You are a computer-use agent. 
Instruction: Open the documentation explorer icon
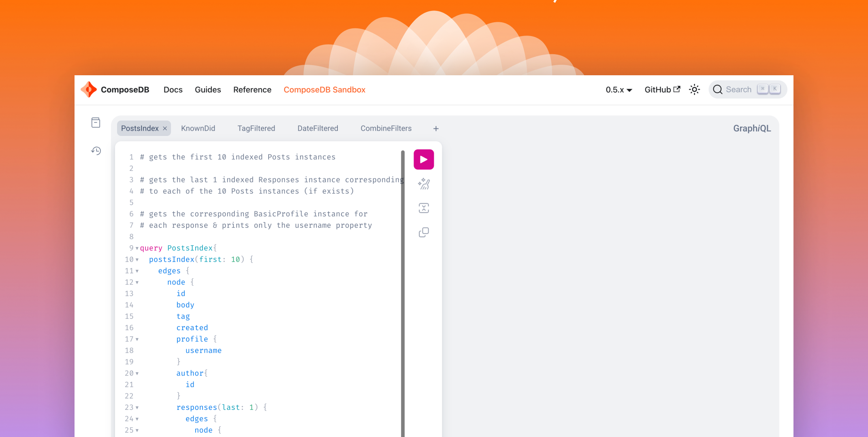pos(96,123)
